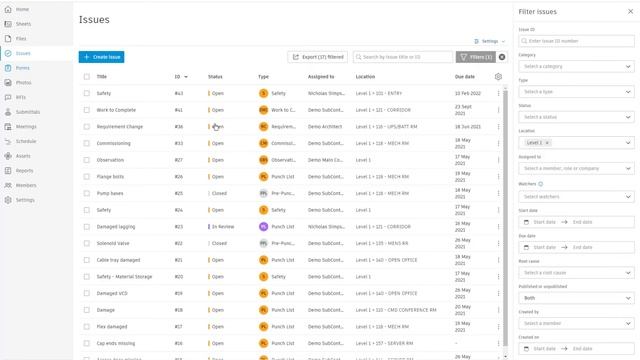Open Meetings in the sidebar

26,127
